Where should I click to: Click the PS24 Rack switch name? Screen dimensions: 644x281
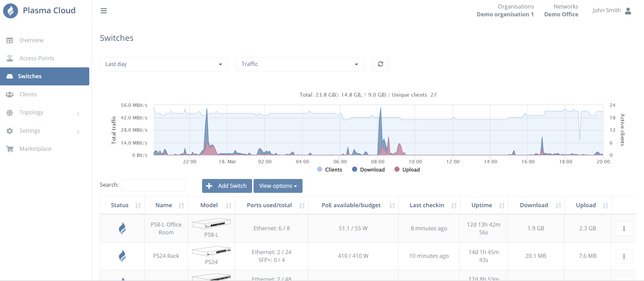point(166,256)
